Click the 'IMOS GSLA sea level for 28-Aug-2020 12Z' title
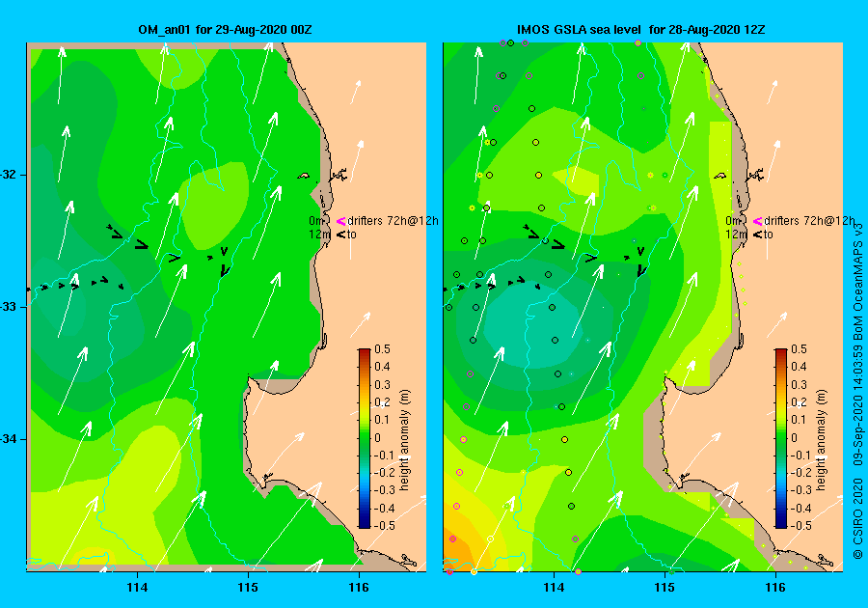This screenshot has width=868, height=608. pos(641,30)
